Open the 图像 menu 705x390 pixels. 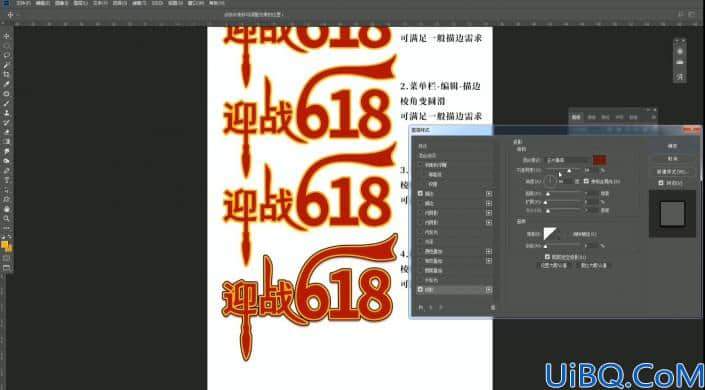(x=62, y=3)
